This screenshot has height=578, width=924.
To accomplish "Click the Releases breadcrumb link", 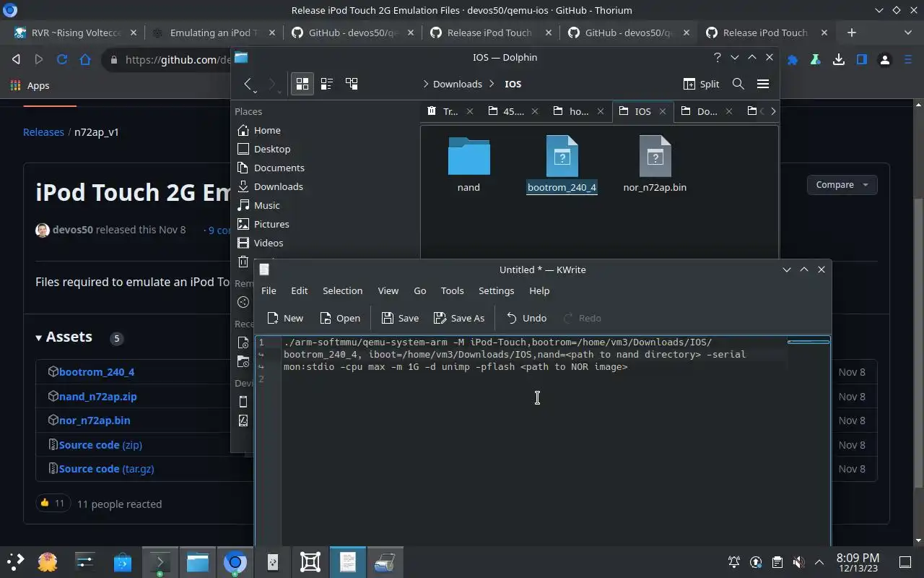I will 43,132.
